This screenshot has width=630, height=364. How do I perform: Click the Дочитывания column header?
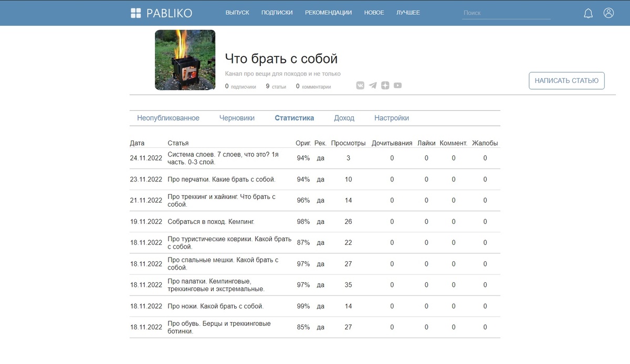point(392,143)
